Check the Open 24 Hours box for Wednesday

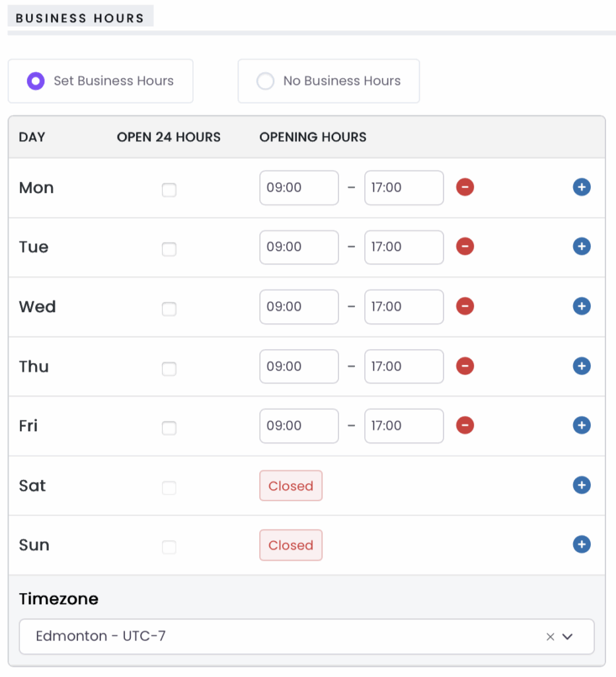(x=169, y=309)
